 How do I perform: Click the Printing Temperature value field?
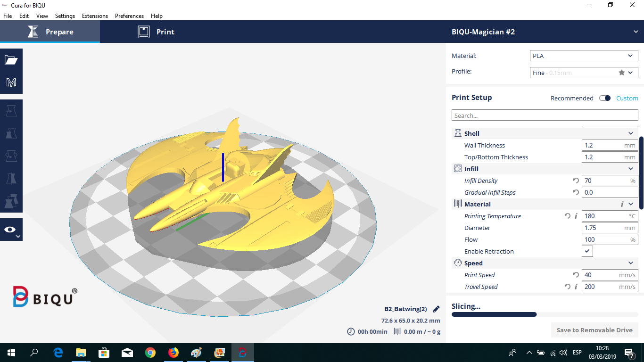point(610,216)
